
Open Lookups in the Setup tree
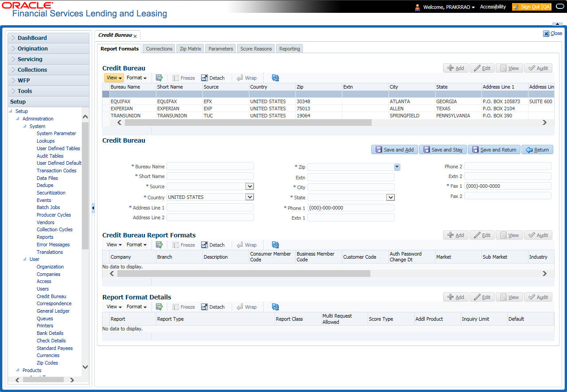pos(46,141)
